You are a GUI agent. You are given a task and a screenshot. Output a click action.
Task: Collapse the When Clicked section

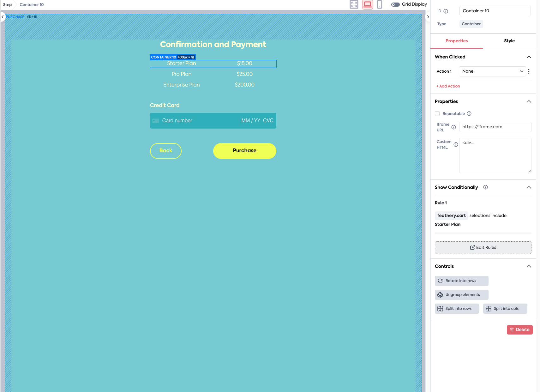(x=529, y=57)
